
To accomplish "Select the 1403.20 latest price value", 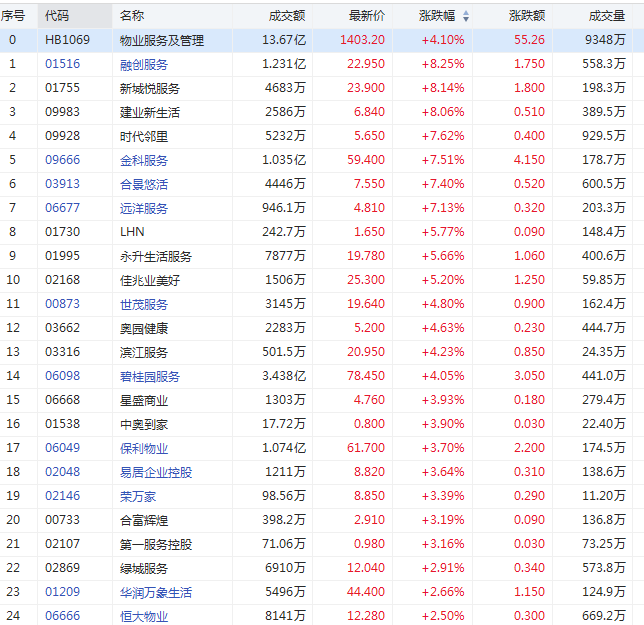I will point(363,40).
